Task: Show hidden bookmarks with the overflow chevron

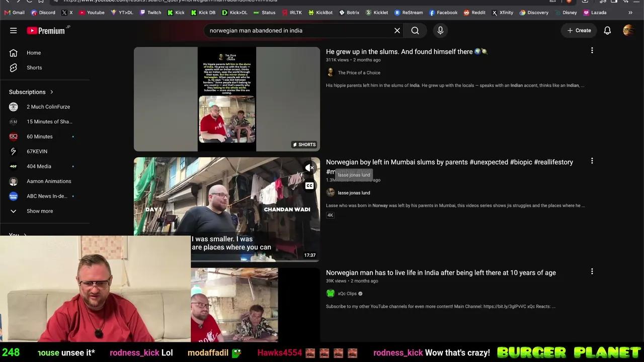Action: coord(630,13)
